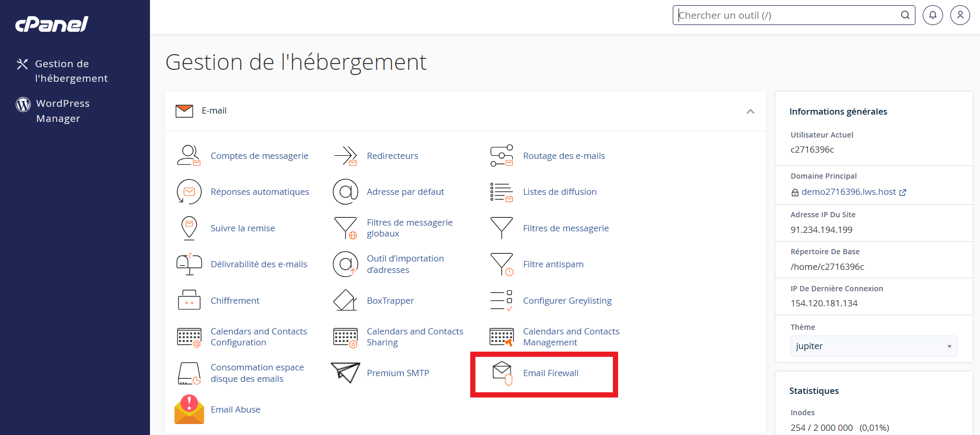Open the Configurer Greylisting link
980x435 pixels.
[567, 301]
